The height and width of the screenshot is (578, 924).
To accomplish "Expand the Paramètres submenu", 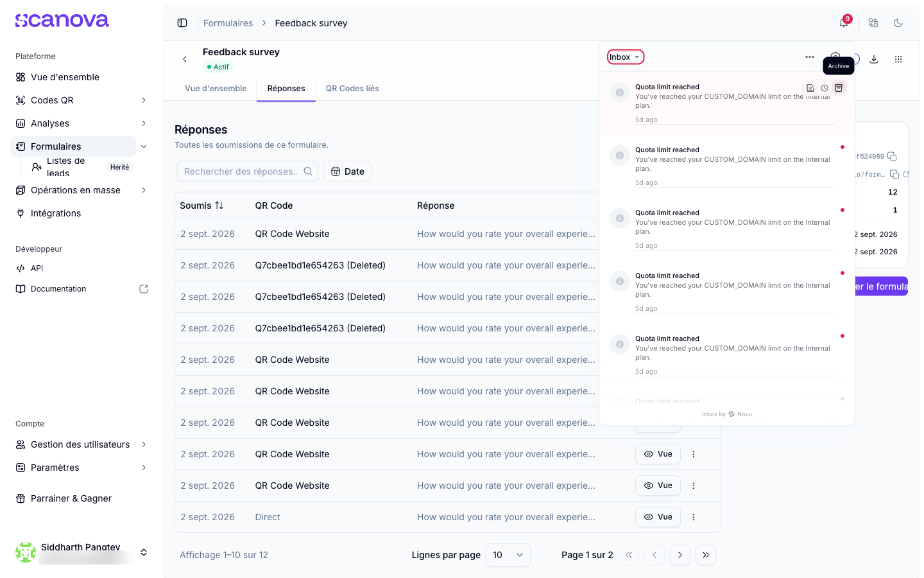I will pos(144,468).
